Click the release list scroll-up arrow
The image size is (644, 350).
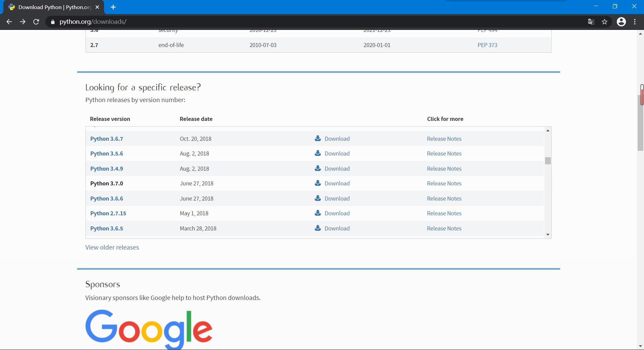[548, 130]
